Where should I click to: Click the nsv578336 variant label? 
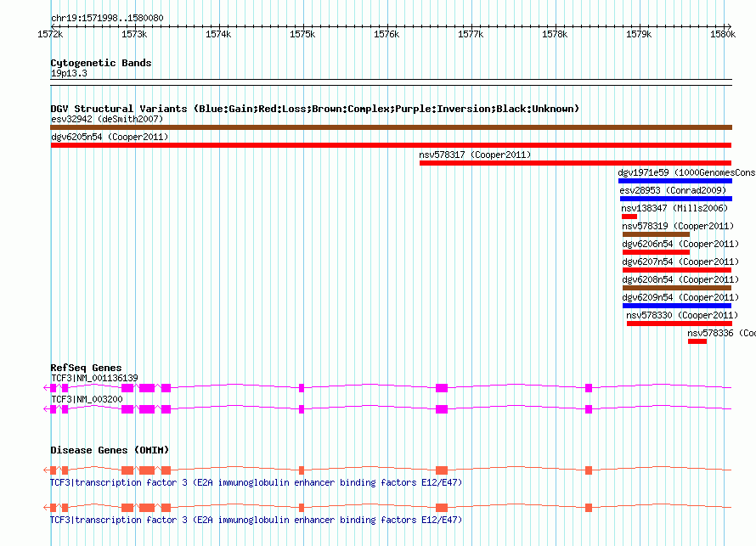point(721,333)
